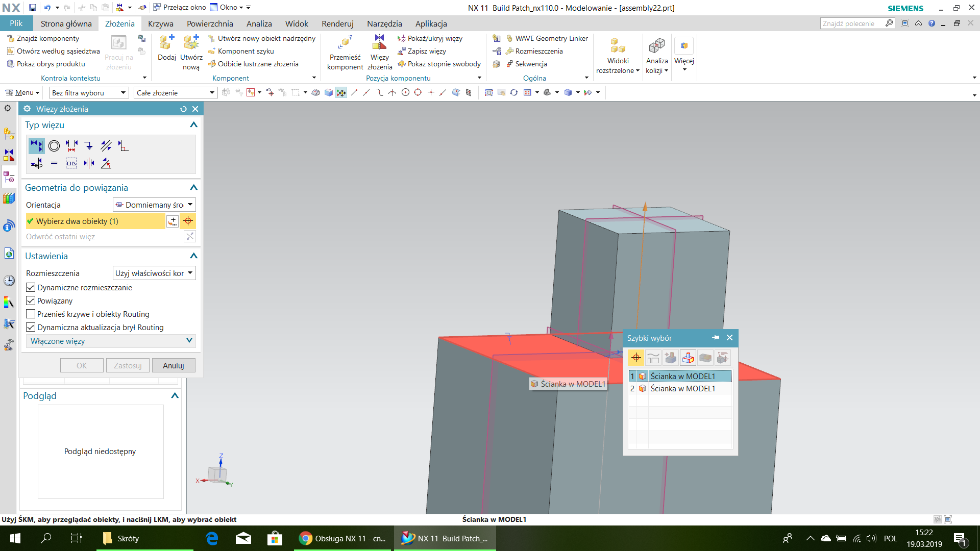The image size is (980, 551).
Task: Select the Touch Align constraint type icon
Action: tap(36, 146)
